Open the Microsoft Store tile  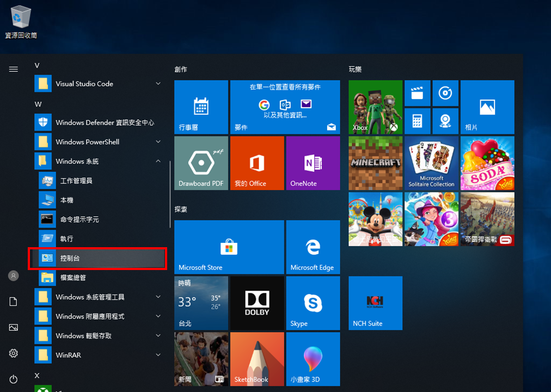click(x=229, y=247)
